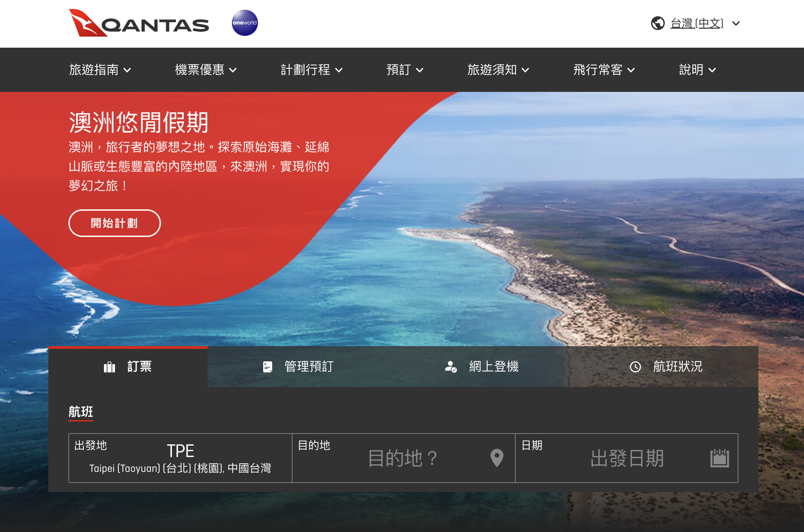The image size is (804, 532).
Task: Click the 開始計劃 button in the banner
Action: coord(114,223)
